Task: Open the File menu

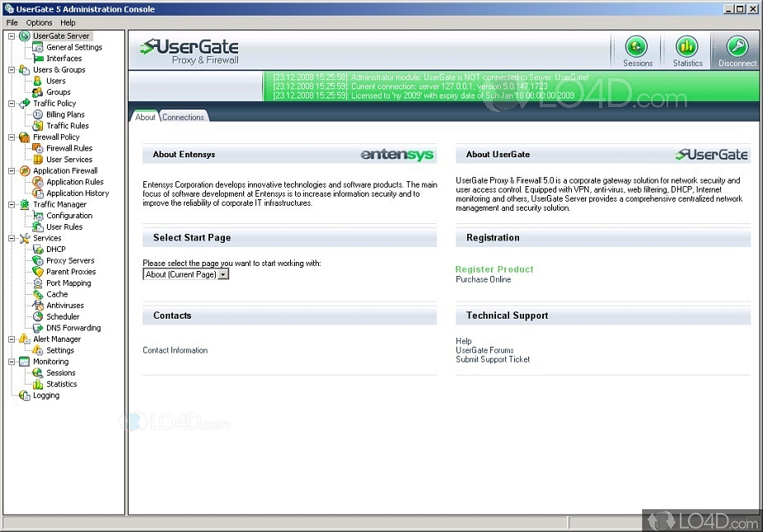Action: (12, 22)
